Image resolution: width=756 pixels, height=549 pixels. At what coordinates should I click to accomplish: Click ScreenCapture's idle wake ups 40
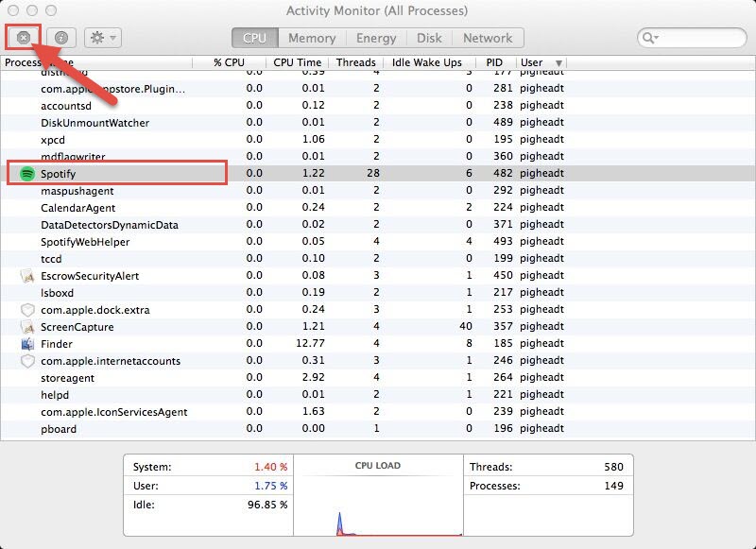tap(466, 326)
